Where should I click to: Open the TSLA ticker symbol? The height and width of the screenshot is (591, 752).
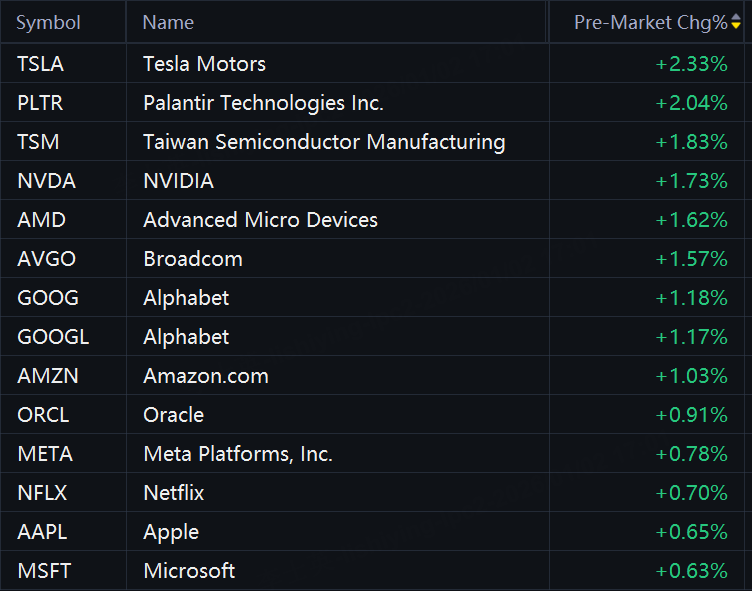coord(40,64)
